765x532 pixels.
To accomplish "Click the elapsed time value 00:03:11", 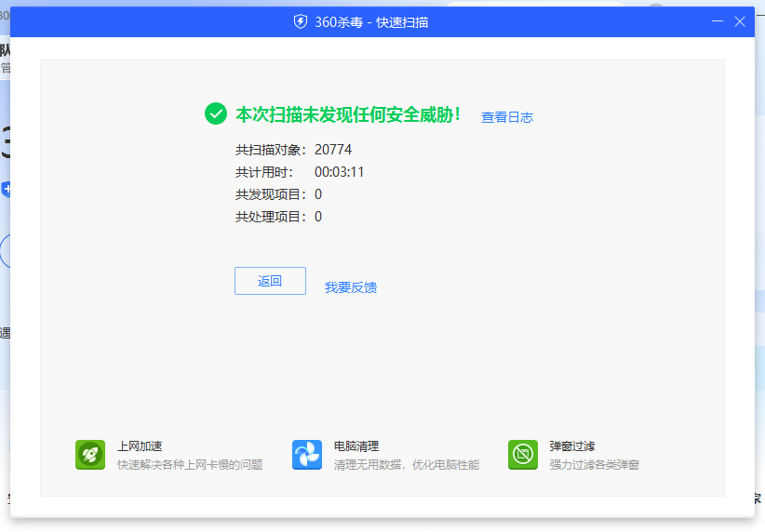I will (339, 172).
